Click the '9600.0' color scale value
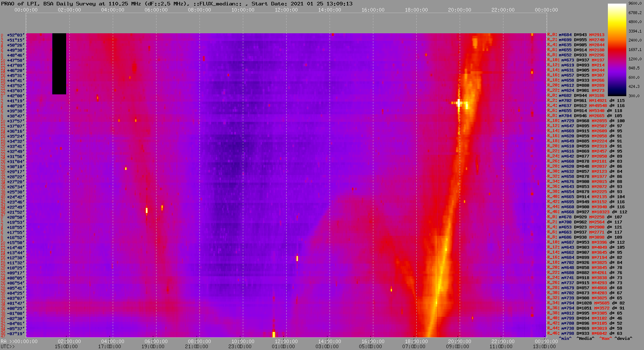Viewport: 644px width, 350px height. pyautogui.click(x=635, y=3)
